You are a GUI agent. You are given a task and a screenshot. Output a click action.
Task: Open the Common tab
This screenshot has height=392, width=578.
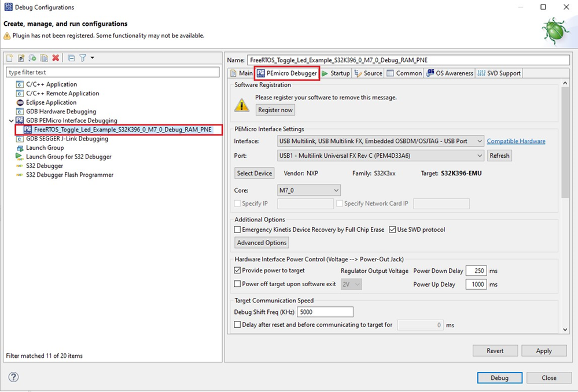pos(404,73)
